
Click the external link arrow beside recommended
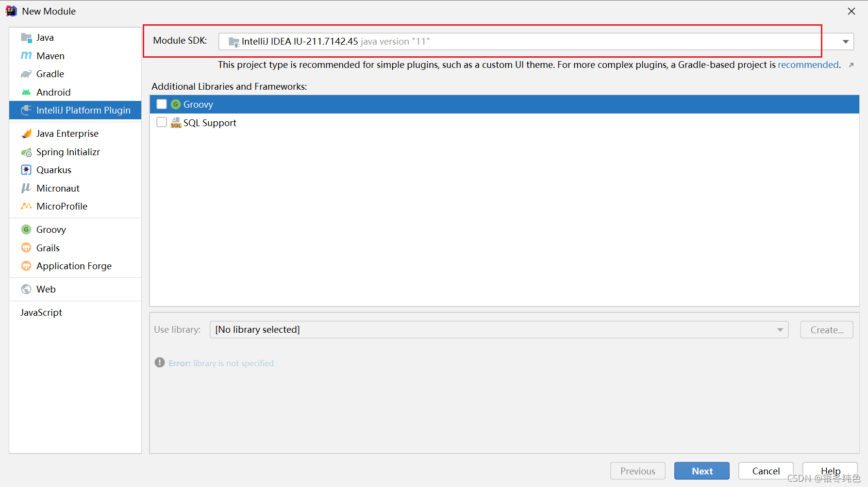point(851,65)
